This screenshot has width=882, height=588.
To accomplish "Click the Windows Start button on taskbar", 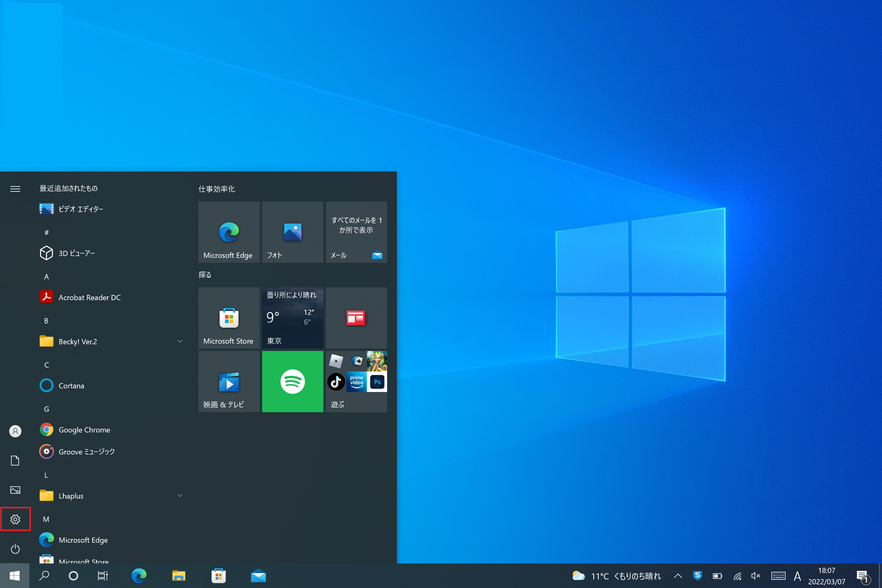I will (15, 576).
